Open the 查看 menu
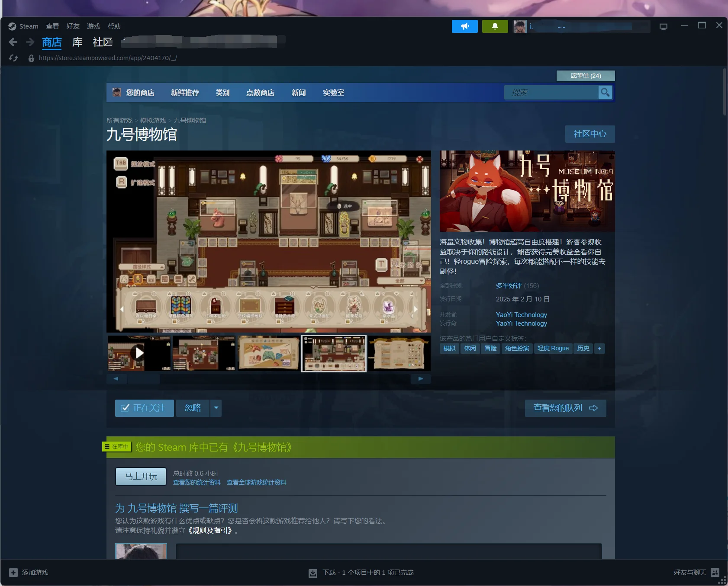Screen dimensions: 728x586 [52, 26]
